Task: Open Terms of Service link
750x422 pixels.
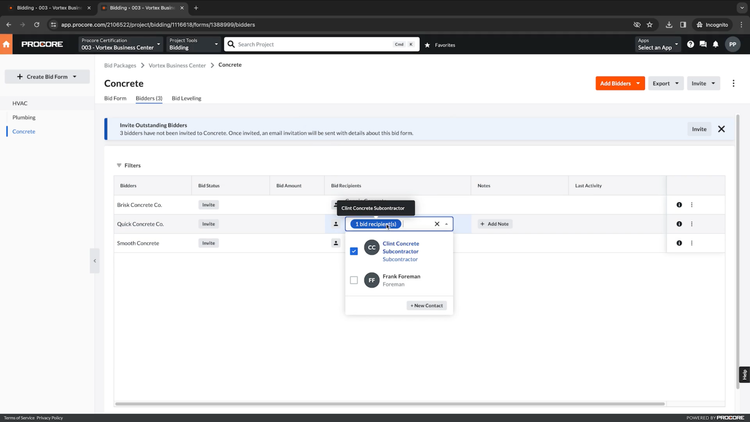Action: point(19,418)
